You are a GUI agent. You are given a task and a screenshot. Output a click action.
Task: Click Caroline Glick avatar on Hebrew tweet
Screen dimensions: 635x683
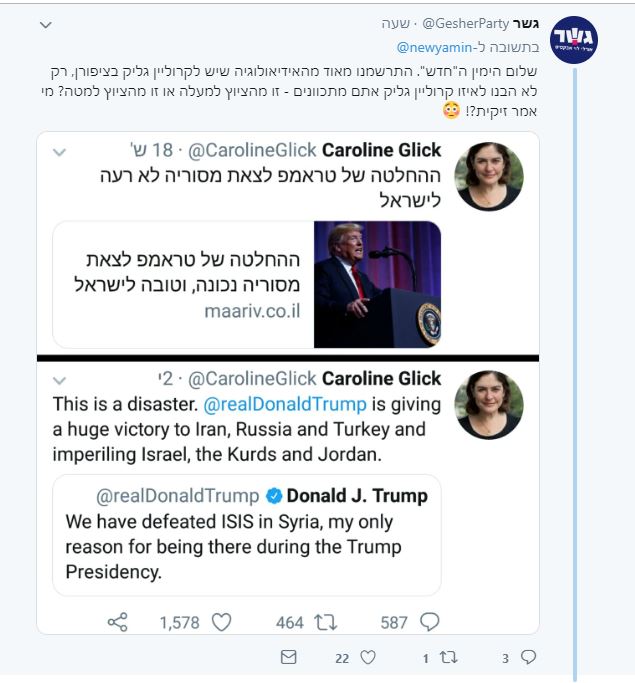click(489, 176)
